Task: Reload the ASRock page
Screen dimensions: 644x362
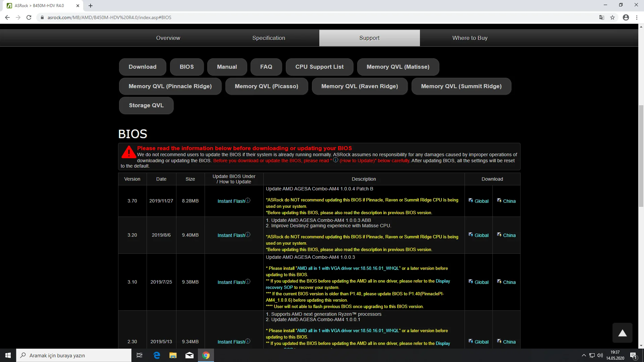Action: pos(29,17)
